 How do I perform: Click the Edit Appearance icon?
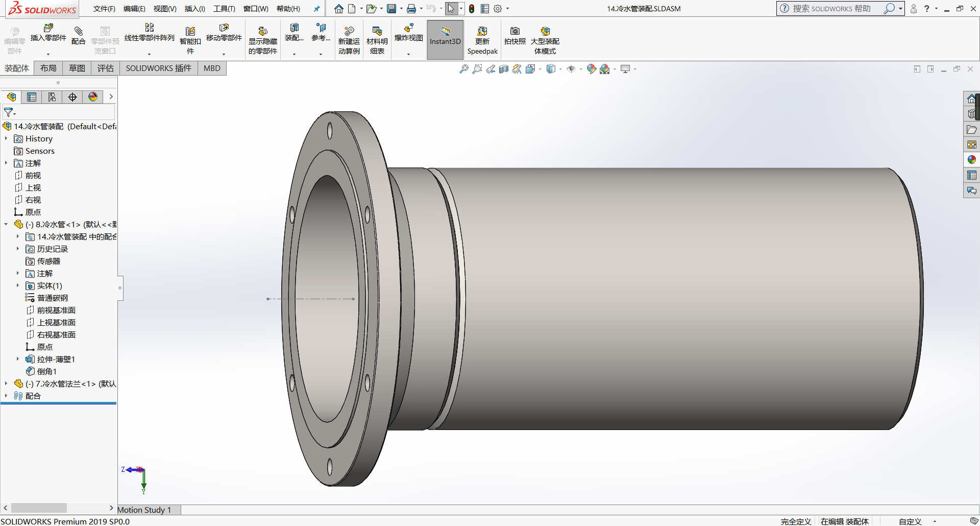[x=592, y=69]
